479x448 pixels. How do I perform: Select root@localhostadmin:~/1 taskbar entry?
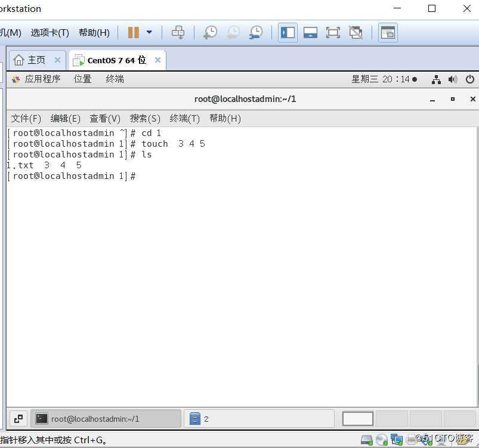106,419
